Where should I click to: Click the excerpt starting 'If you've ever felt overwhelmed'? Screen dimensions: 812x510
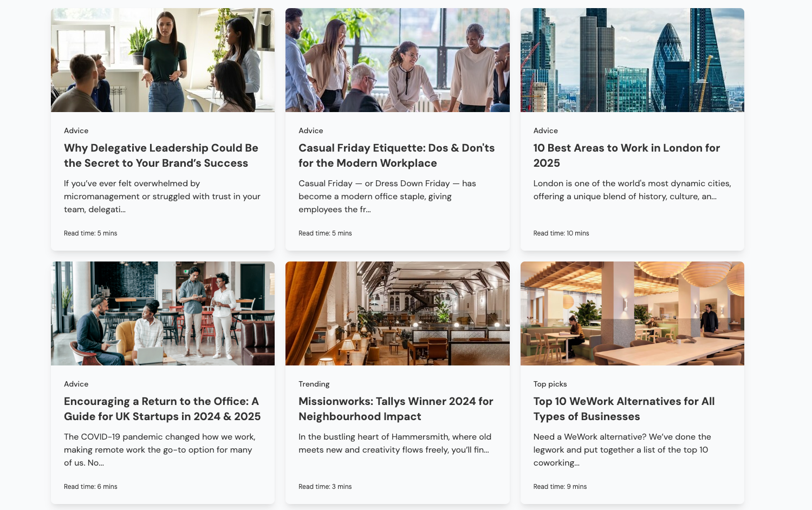point(162,197)
